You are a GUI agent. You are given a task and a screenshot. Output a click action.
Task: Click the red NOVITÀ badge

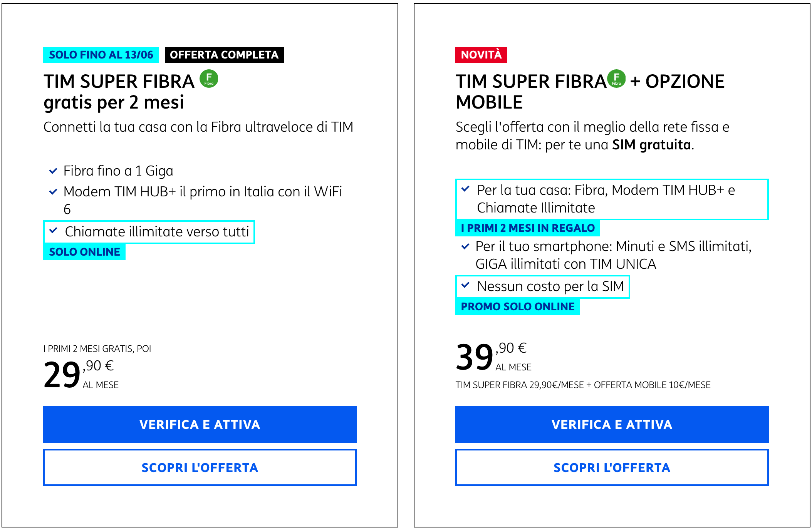click(x=481, y=55)
